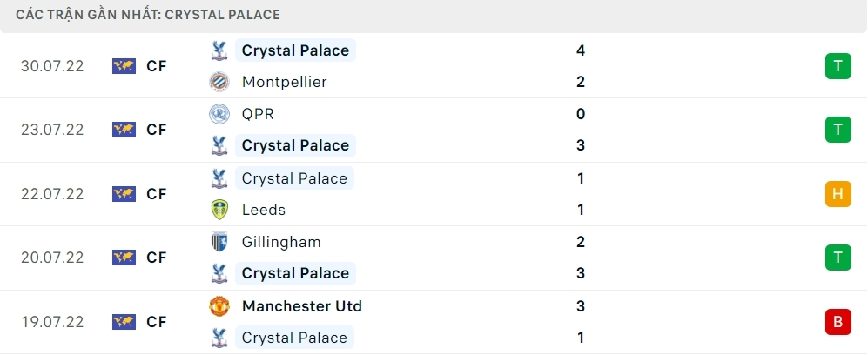Click the 'Các trận gần nhất: Crystal Palace' header
The image size is (868, 355).
point(148,16)
